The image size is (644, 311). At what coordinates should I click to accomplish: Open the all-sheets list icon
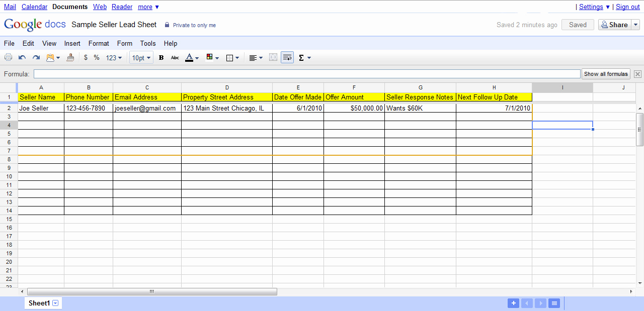(554, 303)
